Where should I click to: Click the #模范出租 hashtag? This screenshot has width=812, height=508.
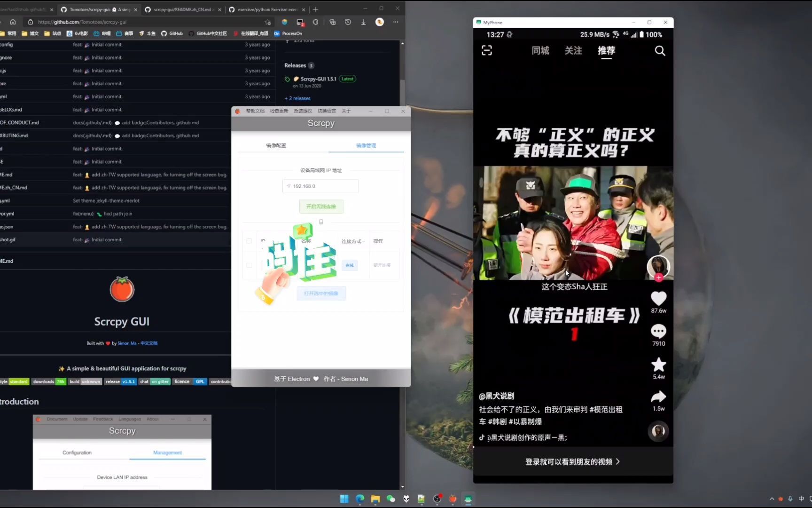pyautogui.click(x=606, y=409)
